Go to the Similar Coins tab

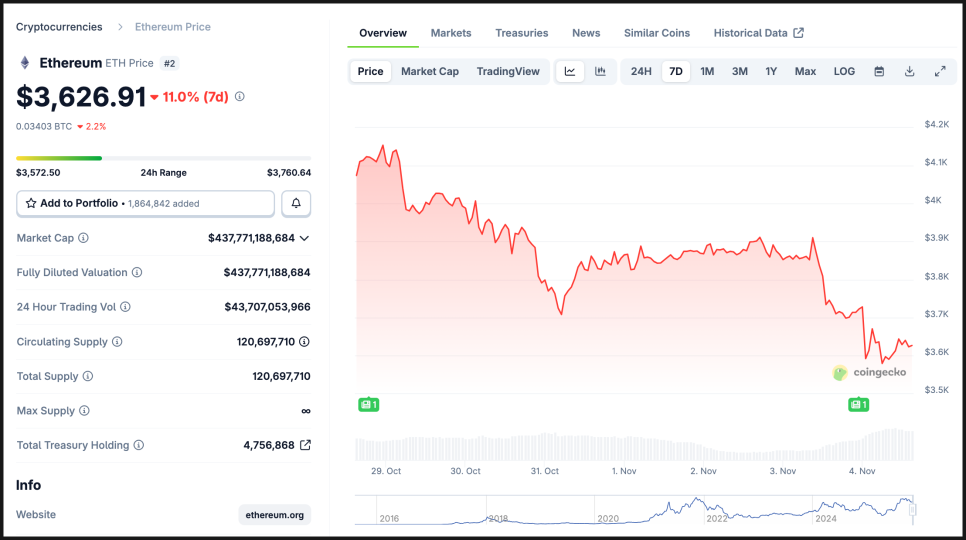657,33
